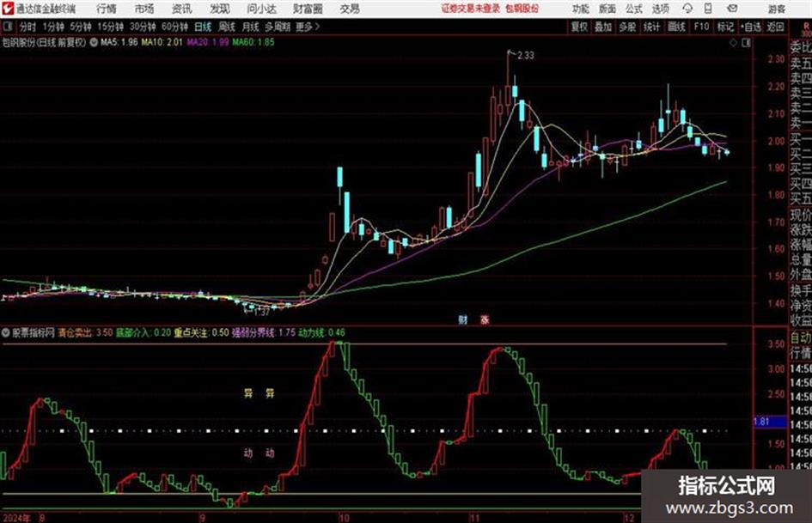The height and width of the screenshot is (523, 812).
Task: Click the 包钢股份 stock name in the title bar
Action: point(522,9)
